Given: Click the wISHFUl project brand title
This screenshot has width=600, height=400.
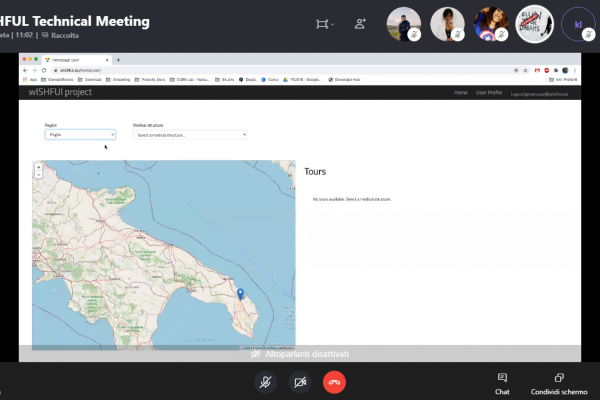Looking at the screenshot, I should tap(60, 92).
